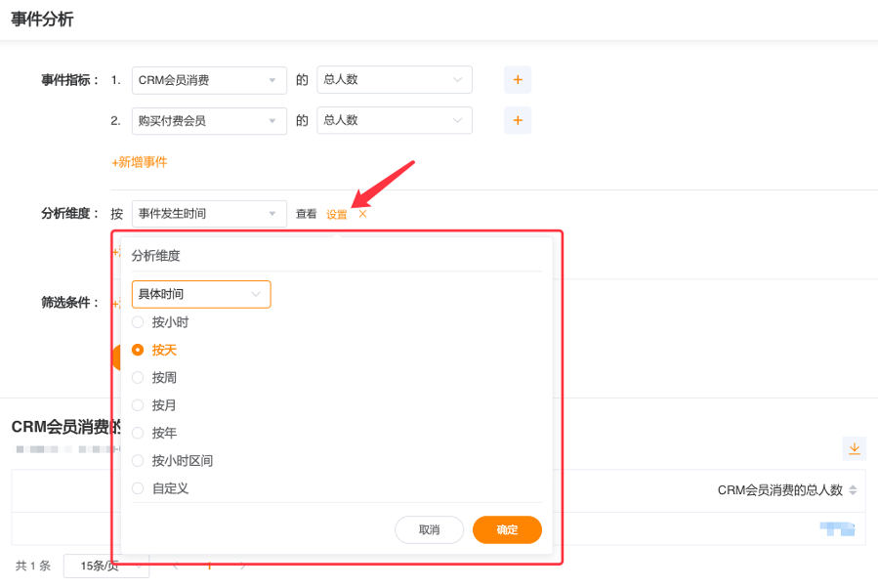Image resolution: width=878 pixels, height=588 pixels.
Task: Pick the 按月 radio option
Action: (x=138, y=404)
